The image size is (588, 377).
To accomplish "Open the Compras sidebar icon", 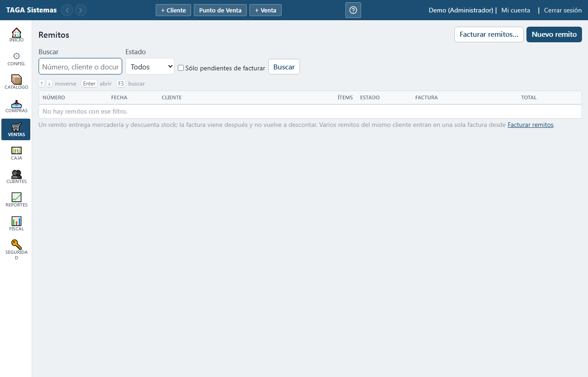I will pos(16,106).
